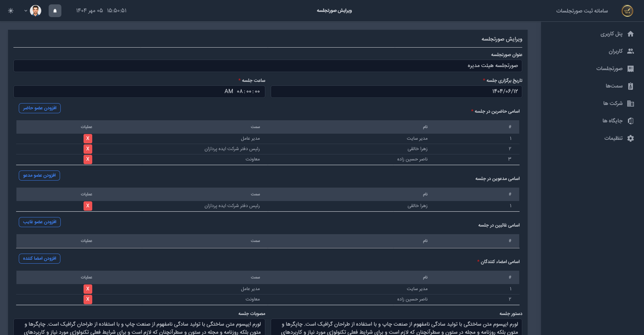The height and width of the screenshot is (335, 644).
Task: Select the سمت‌ها clipboard icon
Action: [630, 86]
